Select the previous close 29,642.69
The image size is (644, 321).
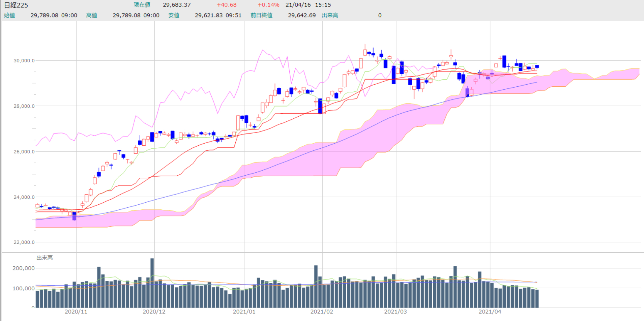click(302, 15)
